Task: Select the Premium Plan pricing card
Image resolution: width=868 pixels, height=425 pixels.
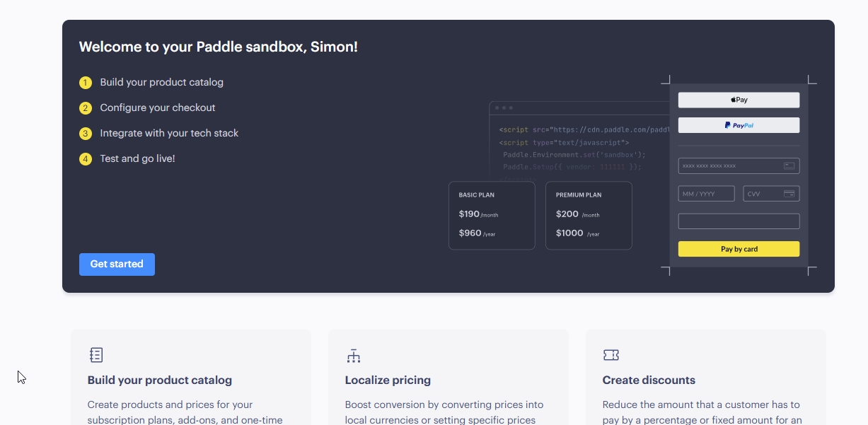Action: [x=589, y=215]
